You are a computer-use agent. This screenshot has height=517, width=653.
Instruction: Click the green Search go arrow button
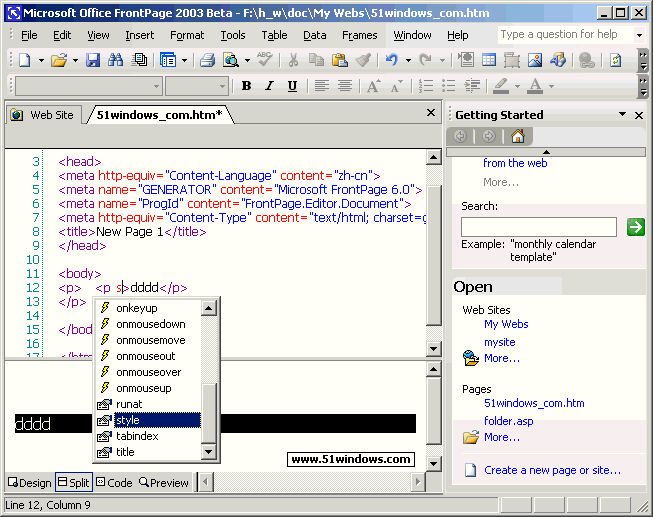(x=635, y=227)
